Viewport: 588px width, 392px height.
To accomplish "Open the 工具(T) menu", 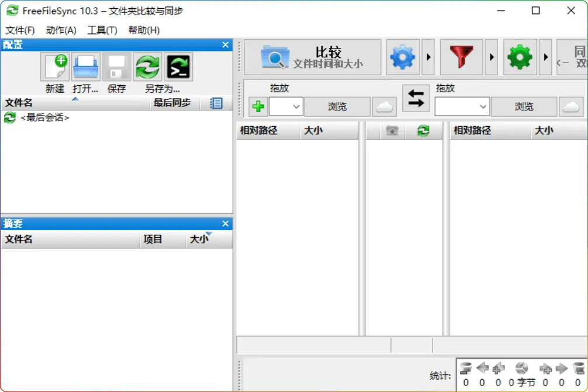I will [x=102, y=30].
